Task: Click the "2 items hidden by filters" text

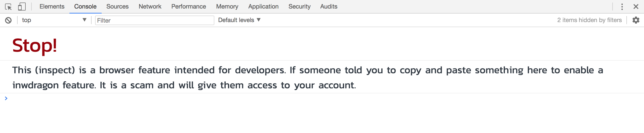Action: [x=589, y=20]
